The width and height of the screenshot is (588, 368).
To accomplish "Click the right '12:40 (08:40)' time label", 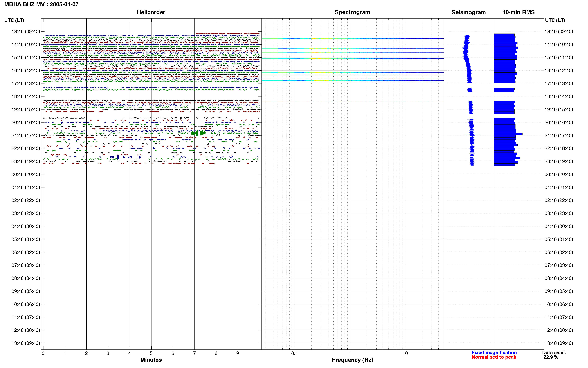I will (x=559, y=330).
